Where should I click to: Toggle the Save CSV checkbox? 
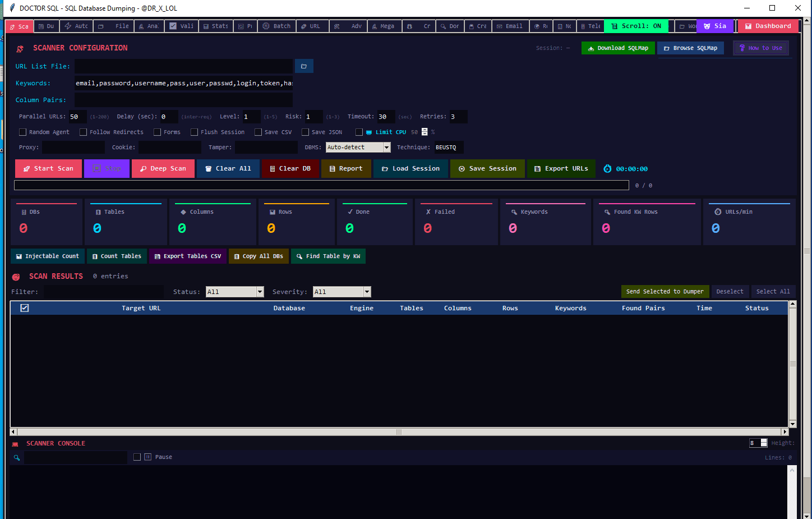tap(259, 132)
